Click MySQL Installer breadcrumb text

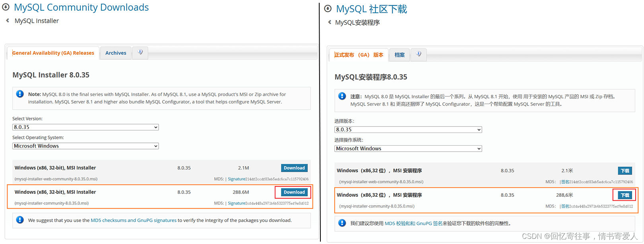click(37, 21)
